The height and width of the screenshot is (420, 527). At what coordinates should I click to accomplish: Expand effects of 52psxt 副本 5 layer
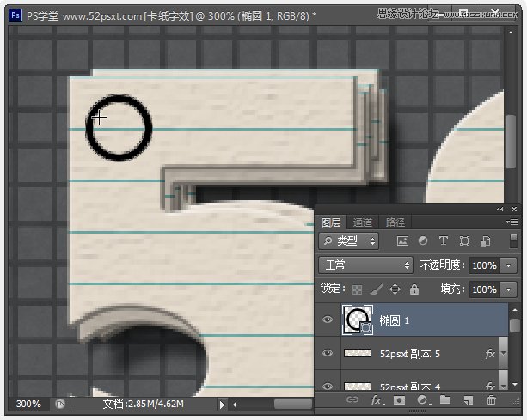(503, 353)
